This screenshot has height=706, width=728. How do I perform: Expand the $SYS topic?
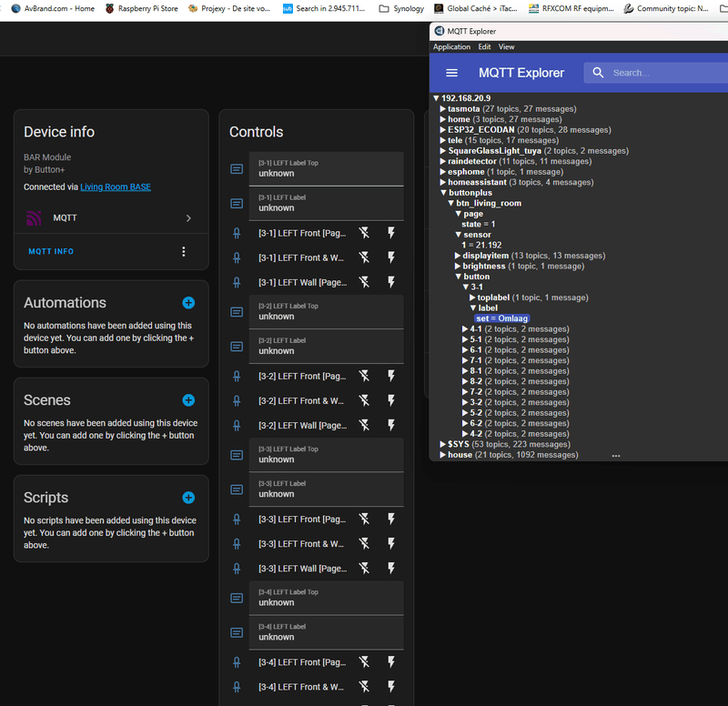[x=443, y=444]
